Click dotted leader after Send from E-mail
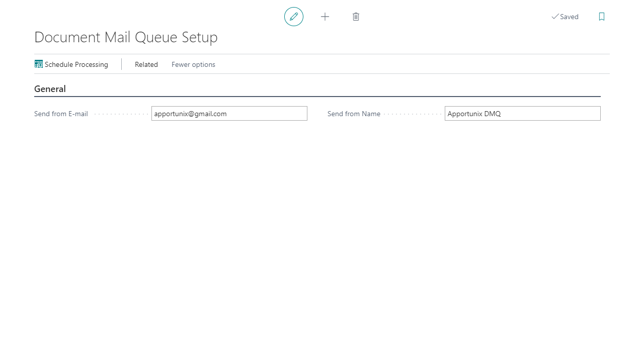The image size is (644, 362). [121, 114]
